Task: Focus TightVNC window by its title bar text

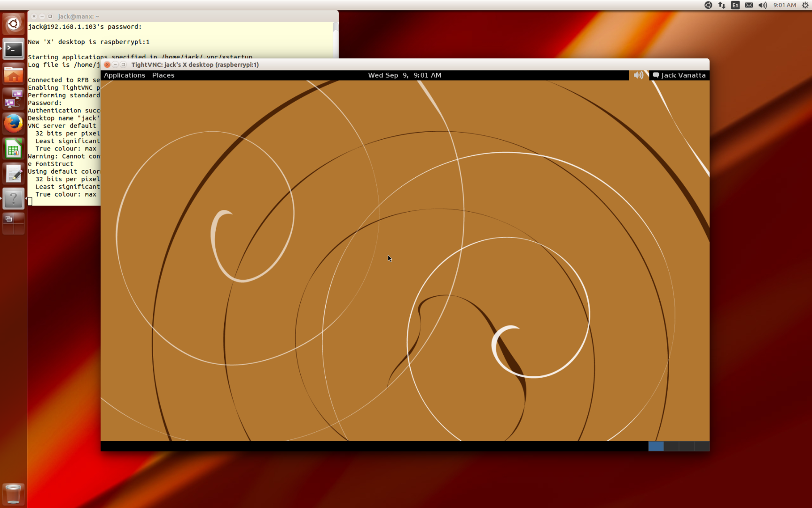Action: point(195,64)
